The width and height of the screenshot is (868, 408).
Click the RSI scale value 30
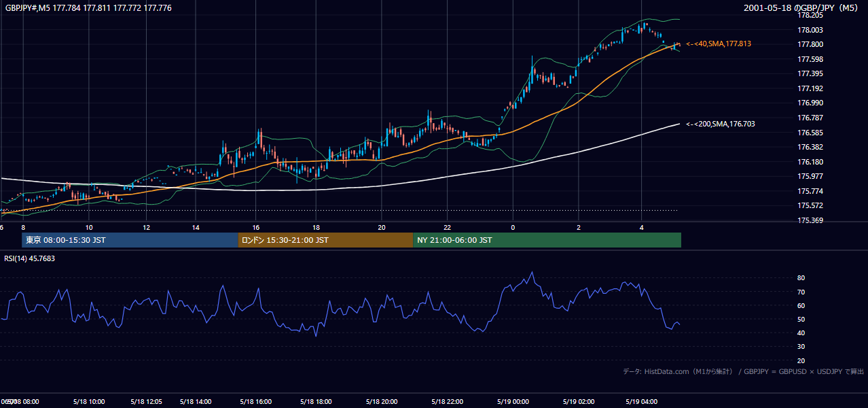pyautogui.click(x=801, y=347)
